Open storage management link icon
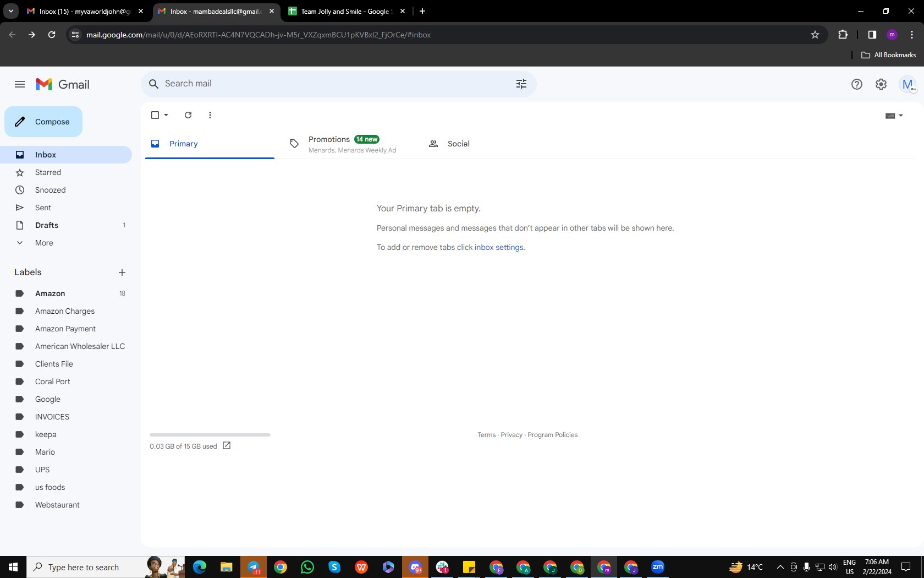 coord(227,446)
